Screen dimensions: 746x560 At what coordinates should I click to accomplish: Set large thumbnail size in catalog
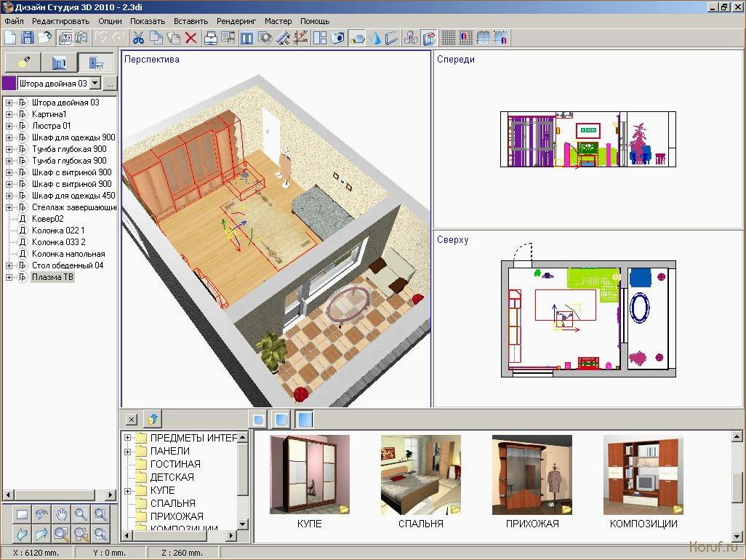tap(305, 419)
